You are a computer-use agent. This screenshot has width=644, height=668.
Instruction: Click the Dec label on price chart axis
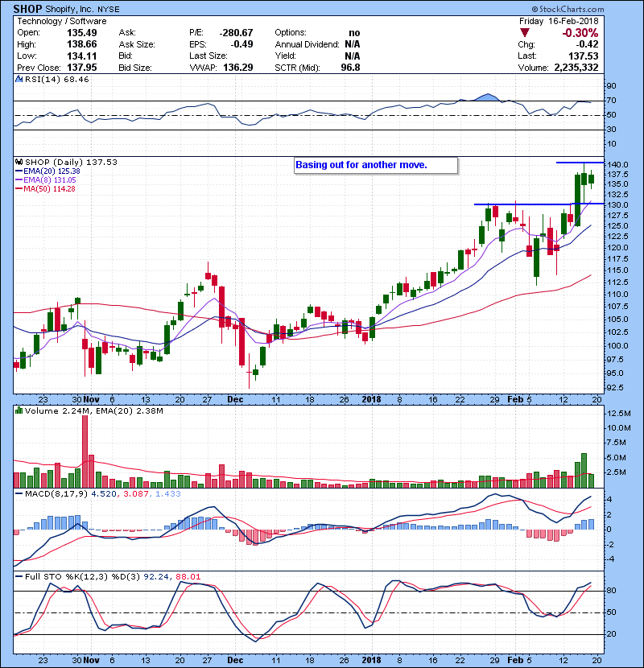click(235, 400)
